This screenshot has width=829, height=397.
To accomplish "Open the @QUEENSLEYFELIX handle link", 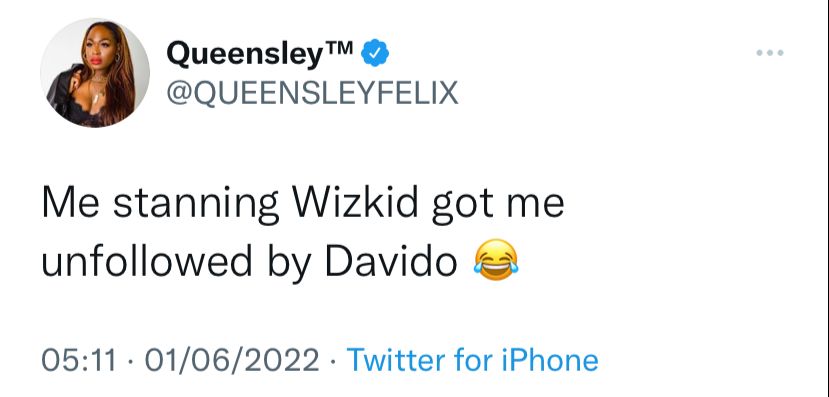I will [x=312, y=93].
